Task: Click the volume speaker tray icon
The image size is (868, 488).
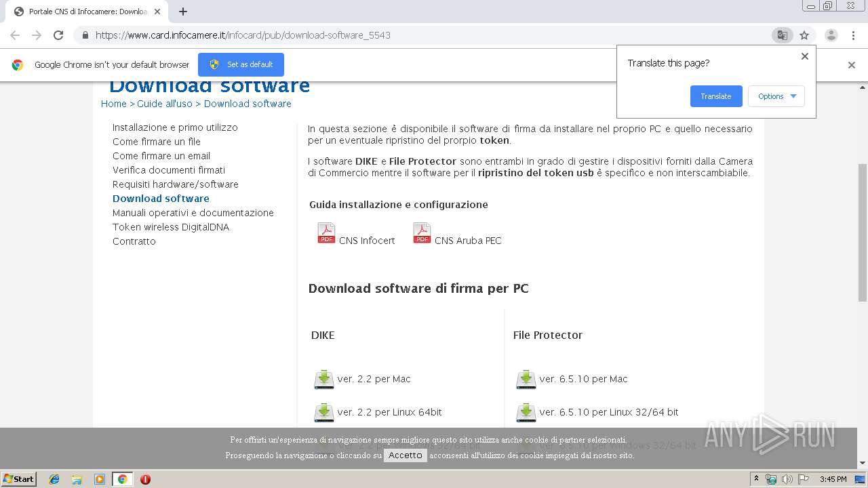Action: pyautogui.click(x=787, y=479)
